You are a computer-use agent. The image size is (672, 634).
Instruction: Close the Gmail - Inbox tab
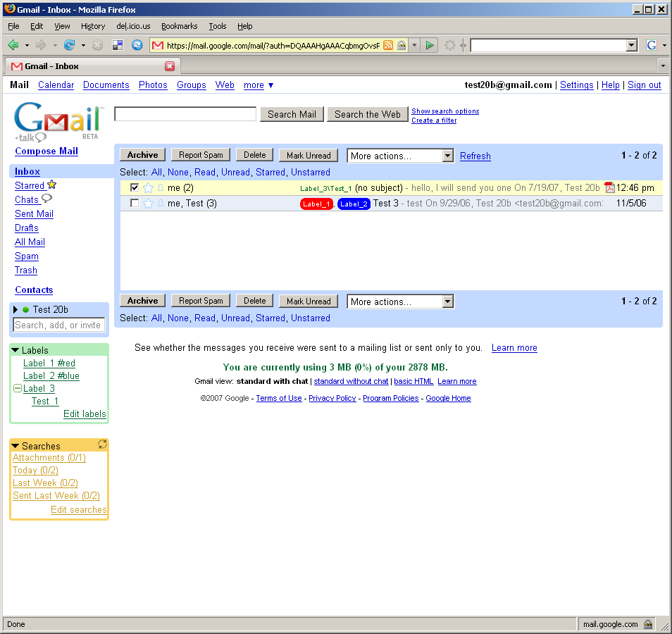point(170,66)
